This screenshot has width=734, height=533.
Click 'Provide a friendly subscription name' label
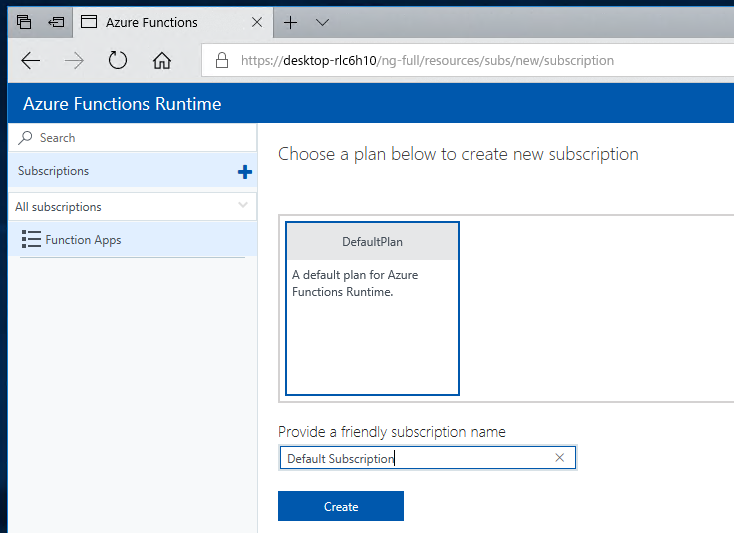coord(392,431)
